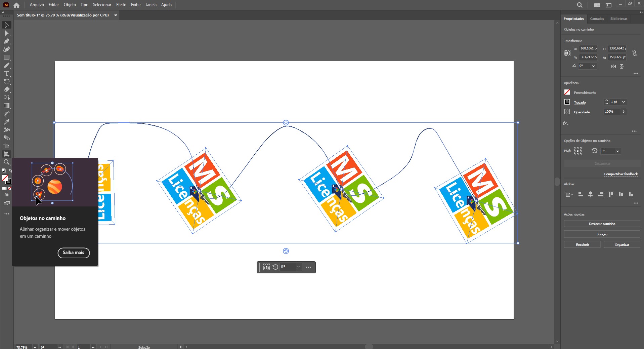Open rotation angle dropdown in Transformar
Image resolution: width=644 pixels, height=349 pixels.
point(594,66)
